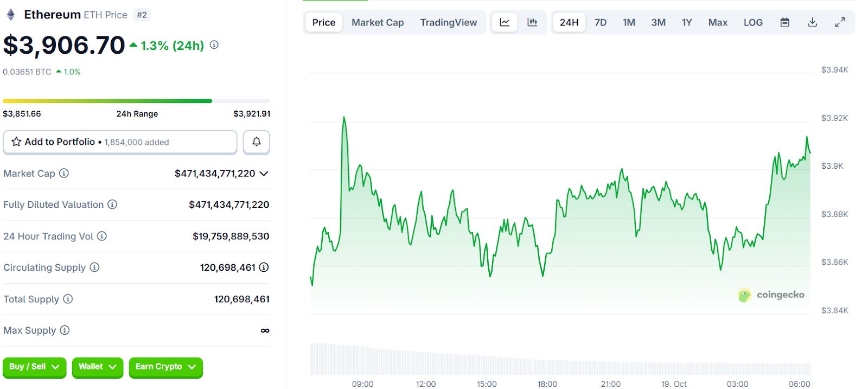Click the price alert bell icon
Image resolution: width=868 pixels, height=389 pixels.
pos(257,142)
